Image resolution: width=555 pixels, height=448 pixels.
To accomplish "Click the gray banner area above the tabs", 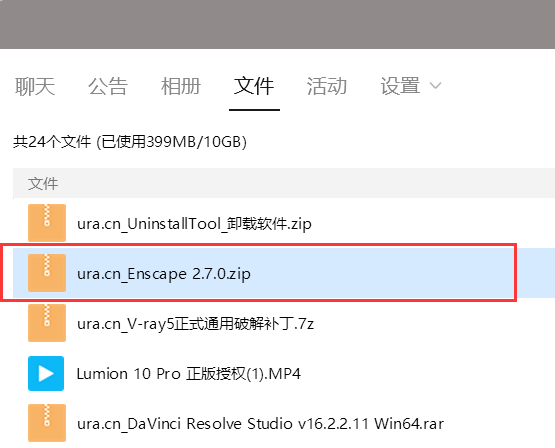I will tap(278, 24).
